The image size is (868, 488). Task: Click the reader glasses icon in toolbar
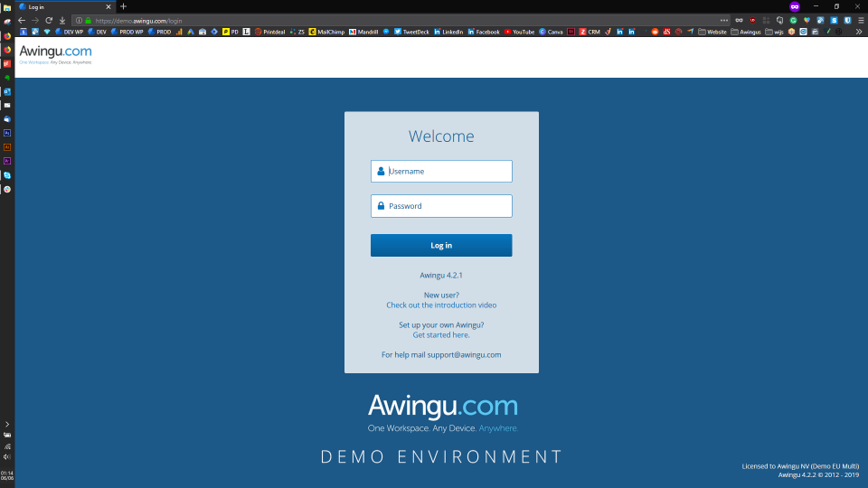[739, 21]
